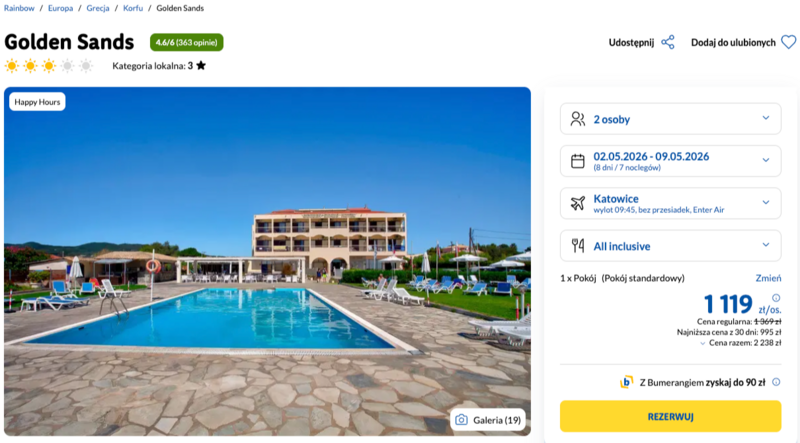This screenshot has height=443, width=800.
Task: Open Grecja breadcrumb link
Action: (98, 8)
